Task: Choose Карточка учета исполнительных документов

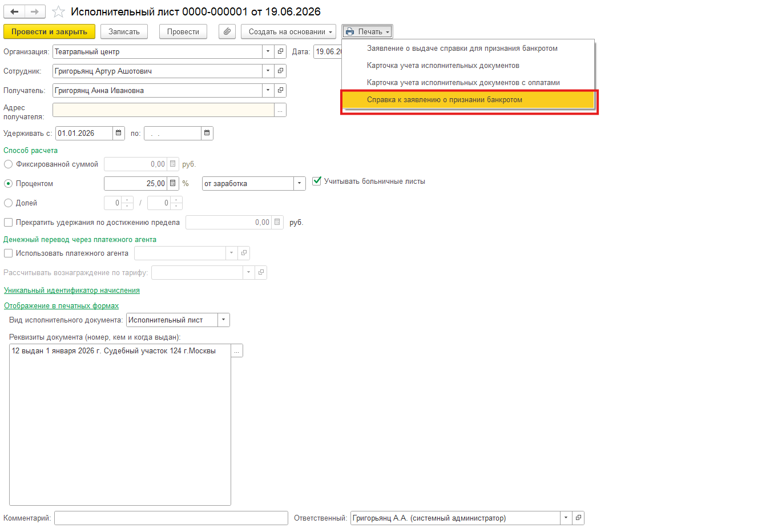Action: [x=468, y=66]
